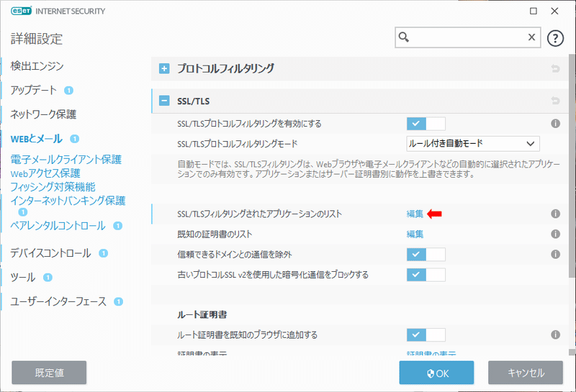Select ユーザーインターフェース in sidebar
576x392 pixels.
(58, 301)
